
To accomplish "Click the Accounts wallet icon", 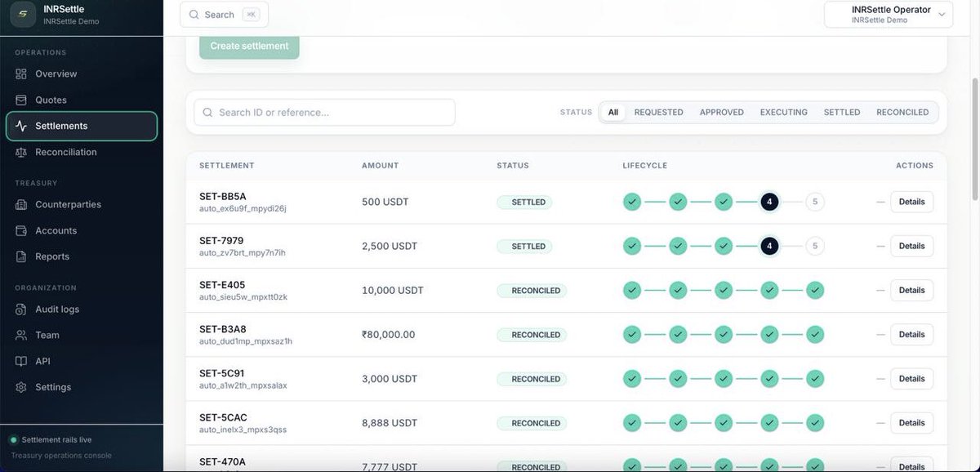I will (x=21, y=231).
